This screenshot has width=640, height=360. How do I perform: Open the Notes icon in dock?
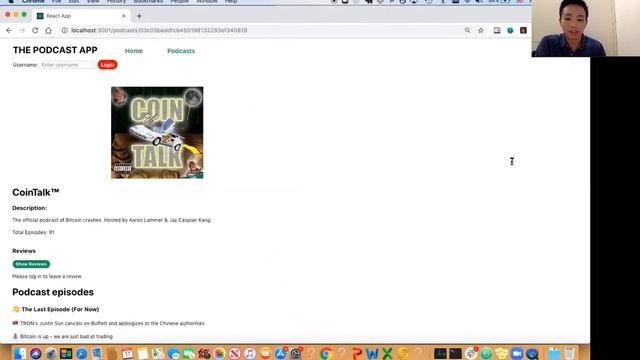coord(142,353)
